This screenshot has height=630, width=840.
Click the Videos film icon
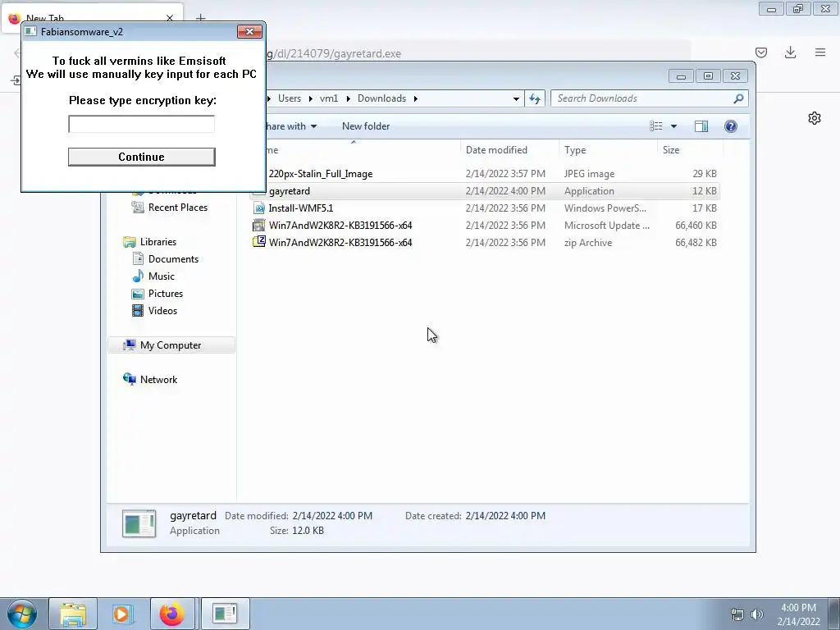[138, 311]
